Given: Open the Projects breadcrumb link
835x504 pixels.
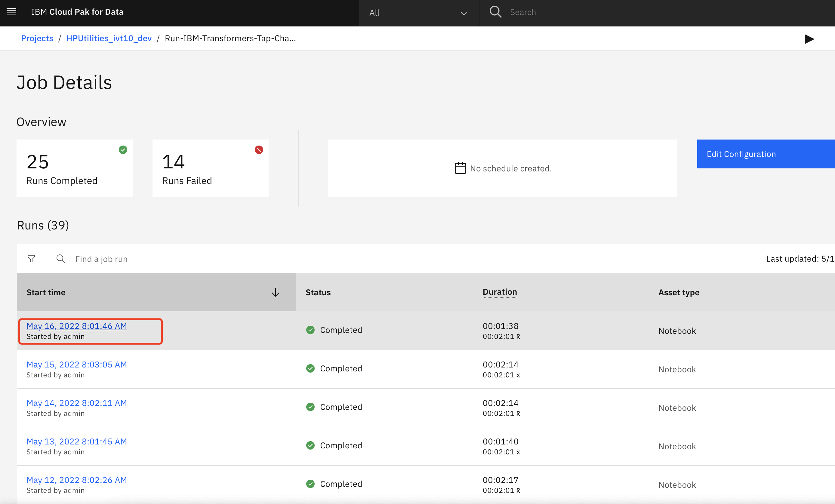Looking at the screenshot, I should [x=37, y=38].
